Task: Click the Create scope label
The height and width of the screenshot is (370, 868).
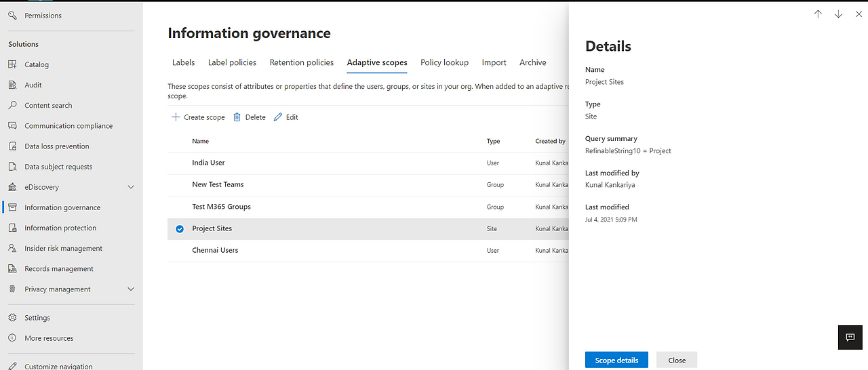Action: (x=204, y=117)
